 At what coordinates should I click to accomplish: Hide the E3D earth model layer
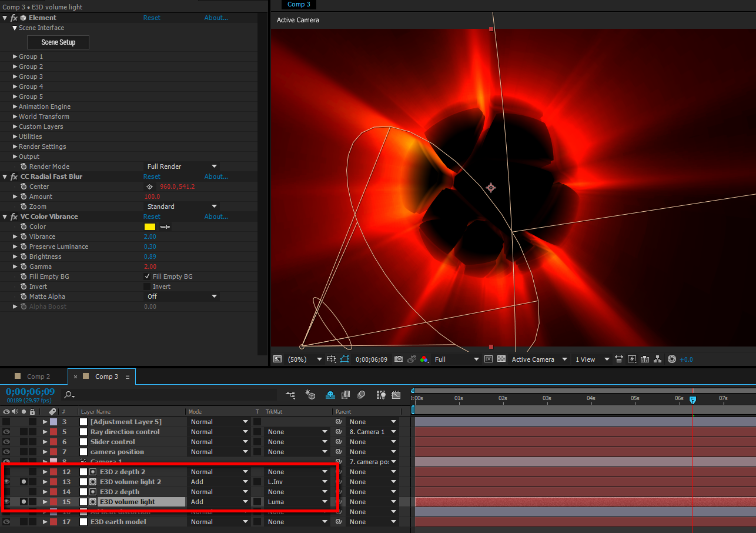pos(6,522)
